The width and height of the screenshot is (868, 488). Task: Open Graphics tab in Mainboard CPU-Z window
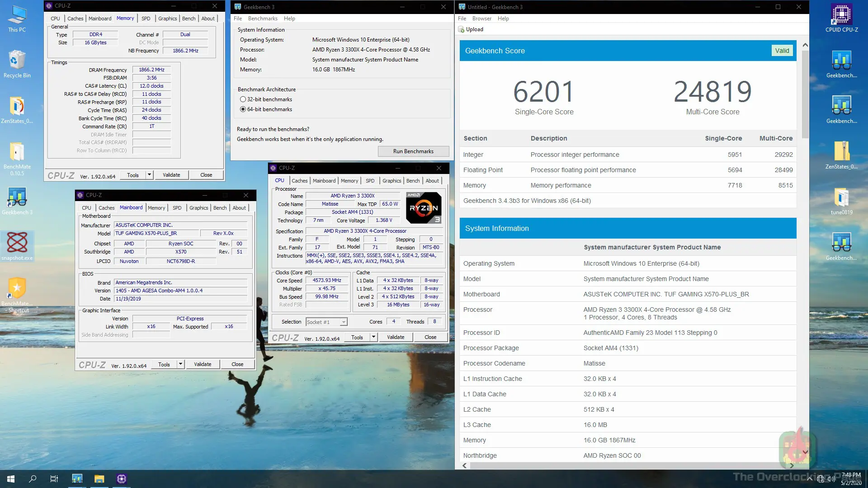click(x=198, y=208)
